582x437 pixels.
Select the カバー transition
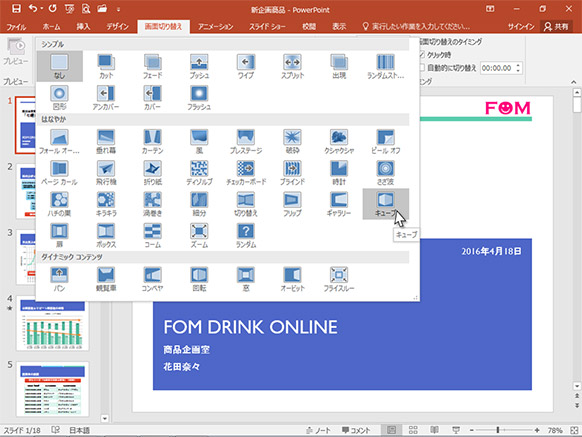click(x=153, y=98)
